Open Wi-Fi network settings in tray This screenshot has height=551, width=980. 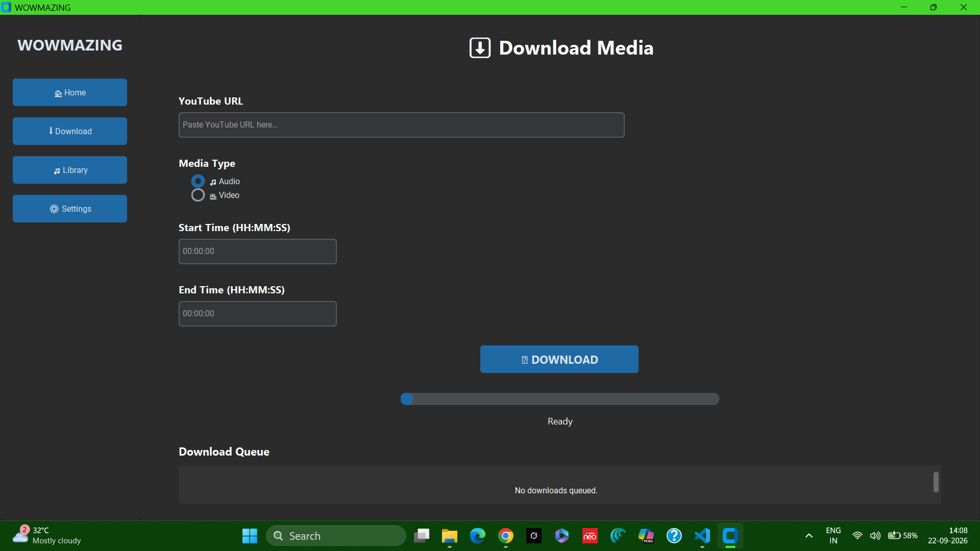857,536
